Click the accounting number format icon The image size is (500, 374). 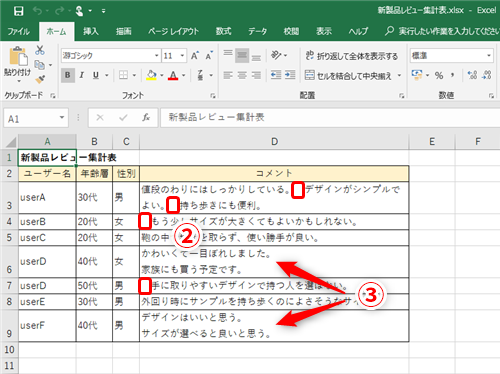[x=417, y=75]
